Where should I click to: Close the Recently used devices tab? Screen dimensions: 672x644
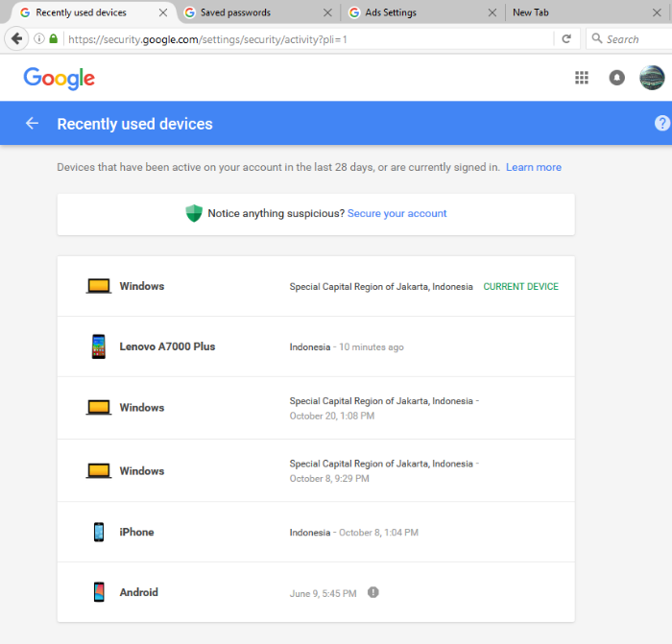[163, 12]
